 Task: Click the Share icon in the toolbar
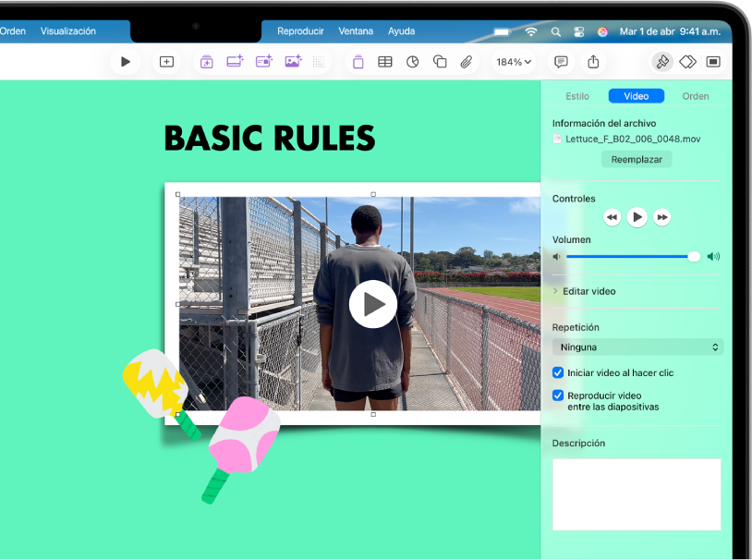coord(594,62)
